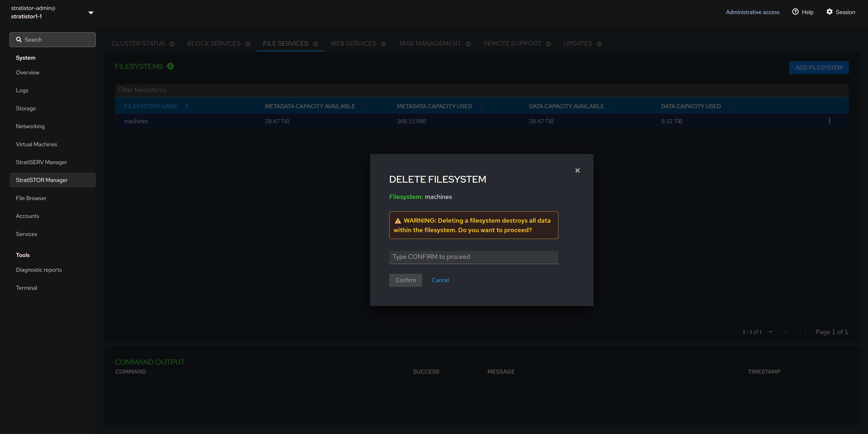Click help icon beside Block Services tab
The height and width of the screenshot is (434, 868).
click(x=248, y=44)
